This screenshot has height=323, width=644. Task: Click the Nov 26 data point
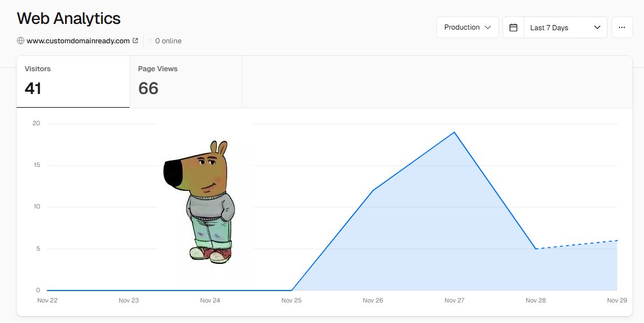tap(373, 190)
